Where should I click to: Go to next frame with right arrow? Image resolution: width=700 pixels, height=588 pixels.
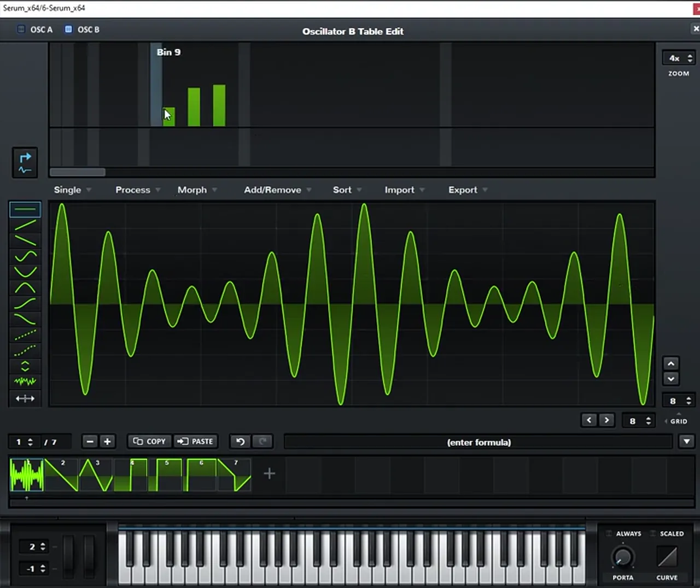(606, 420)
